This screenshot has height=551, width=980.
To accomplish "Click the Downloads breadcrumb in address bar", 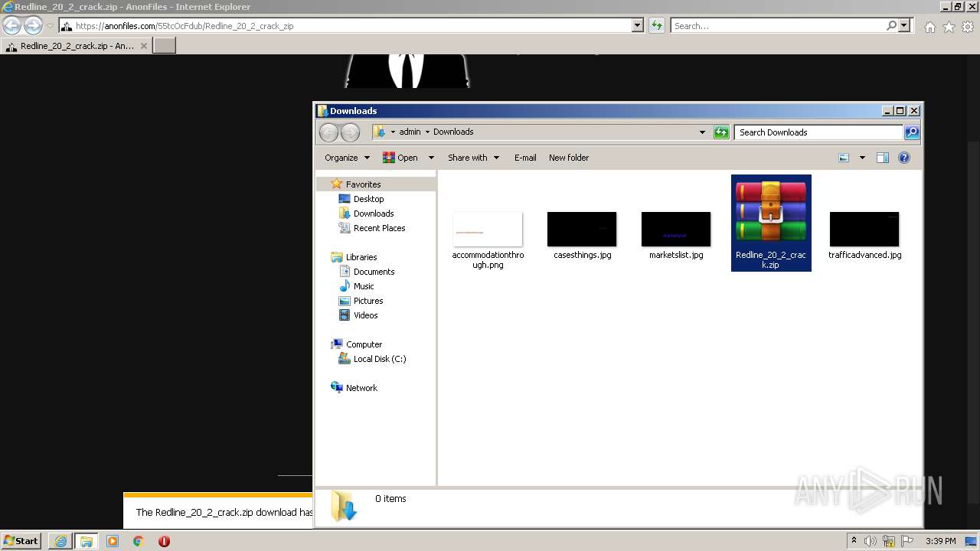I will (x=453, y=132).
